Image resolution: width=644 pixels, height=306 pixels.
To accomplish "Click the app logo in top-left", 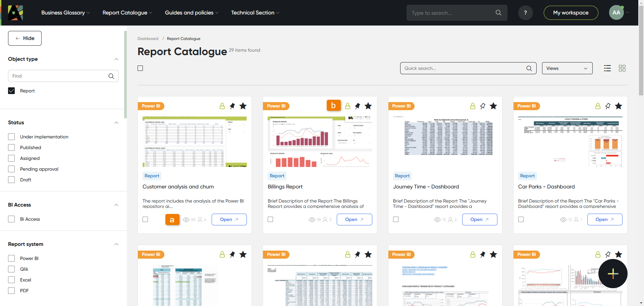I will pyautogui.click(x=15, y=13).
